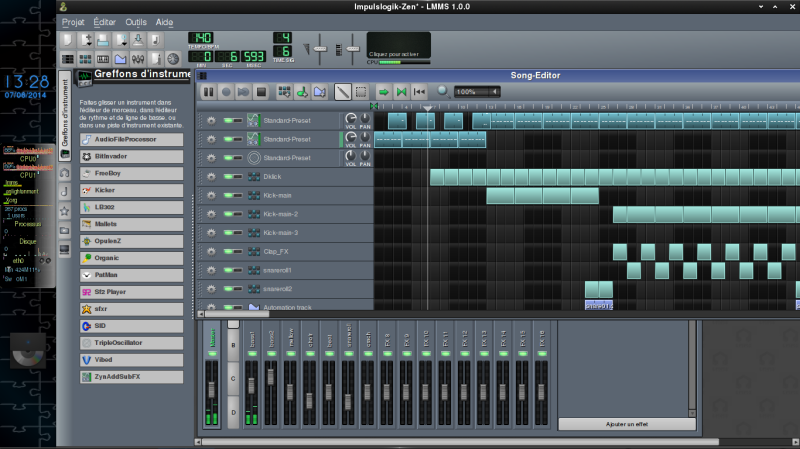Select the draw mode pencil tool
The height and width of the screenshot is (449, 800).
pyautogui.click(x=343, y=92)
